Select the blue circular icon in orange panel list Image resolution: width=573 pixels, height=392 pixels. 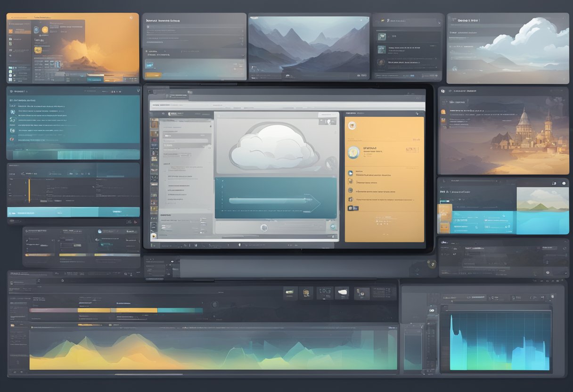(350, 173)
